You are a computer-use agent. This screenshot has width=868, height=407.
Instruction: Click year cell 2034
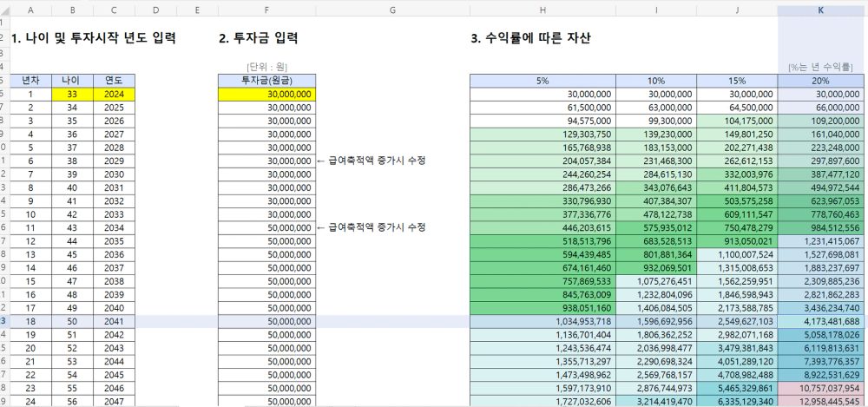(114, 227)
